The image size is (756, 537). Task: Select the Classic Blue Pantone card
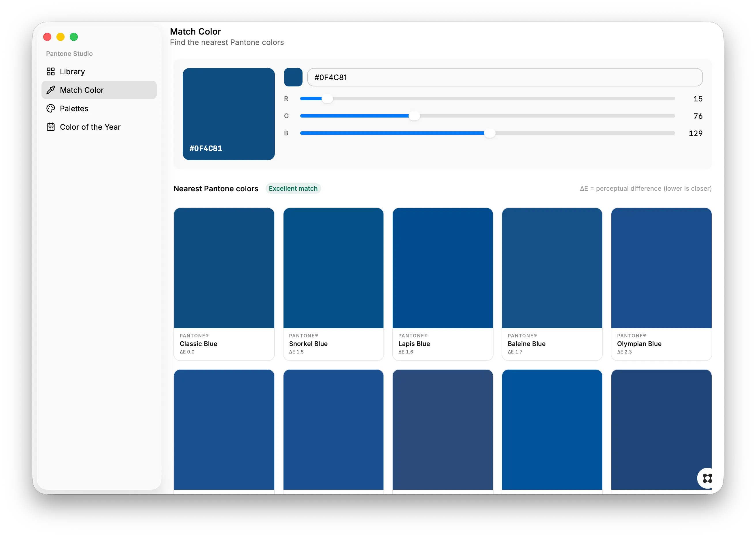tap(224, 284)
